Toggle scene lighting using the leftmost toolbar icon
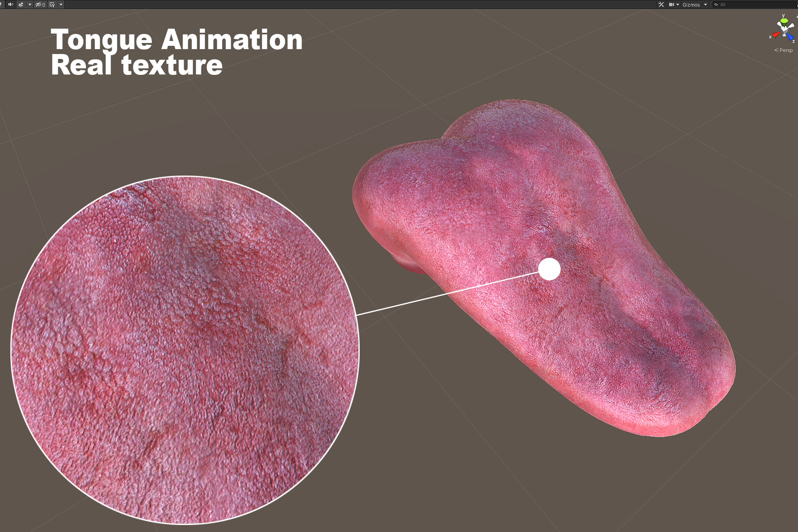This screenshot has width=798, height=532. (1, 5)
